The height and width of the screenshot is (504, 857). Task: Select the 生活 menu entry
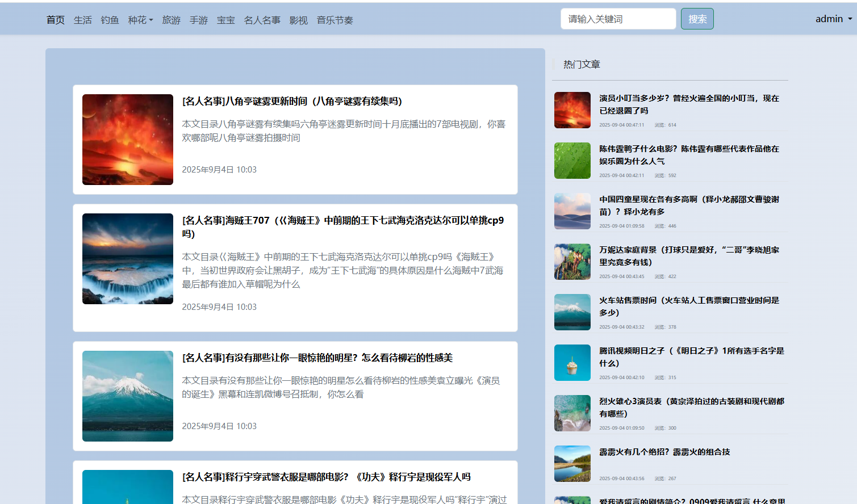pyautogui.click(x=83, y=19)
